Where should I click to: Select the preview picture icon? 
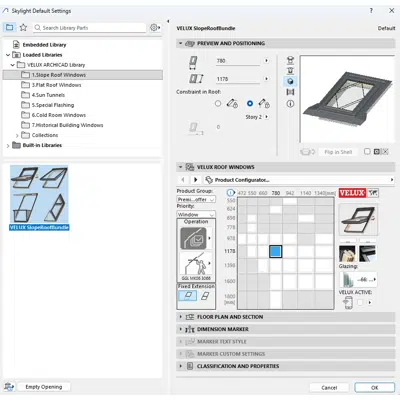(290, 92)
